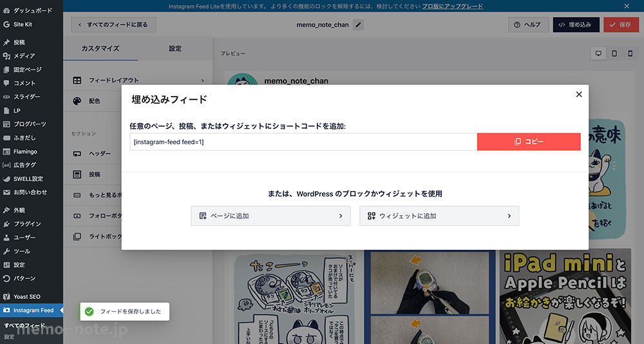Click the 保存 save button
The image size is (644, 344).
[621, 24]
